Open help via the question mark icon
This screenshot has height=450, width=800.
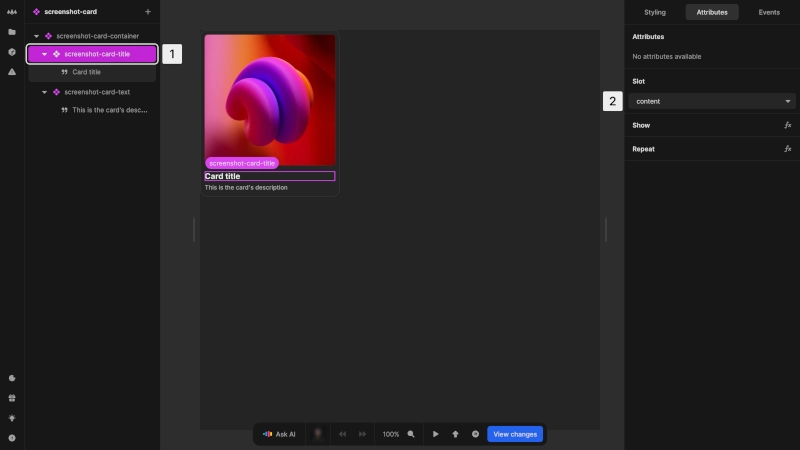click(12, 438)
